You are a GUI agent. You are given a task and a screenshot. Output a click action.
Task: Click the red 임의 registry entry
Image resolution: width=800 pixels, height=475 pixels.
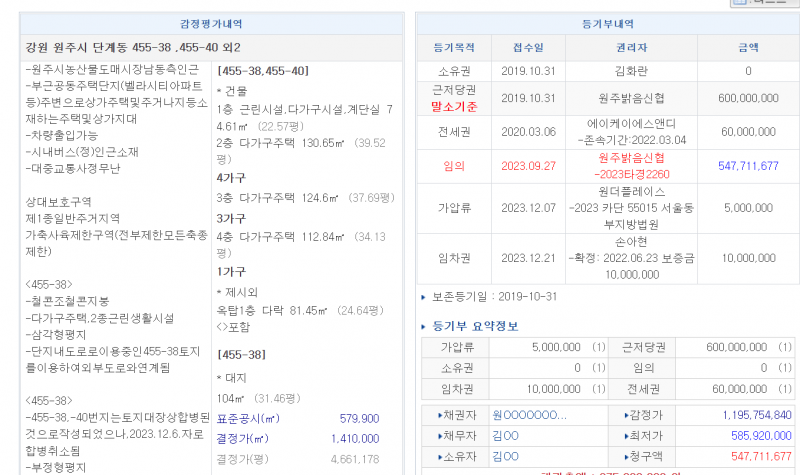coord(453,166)
